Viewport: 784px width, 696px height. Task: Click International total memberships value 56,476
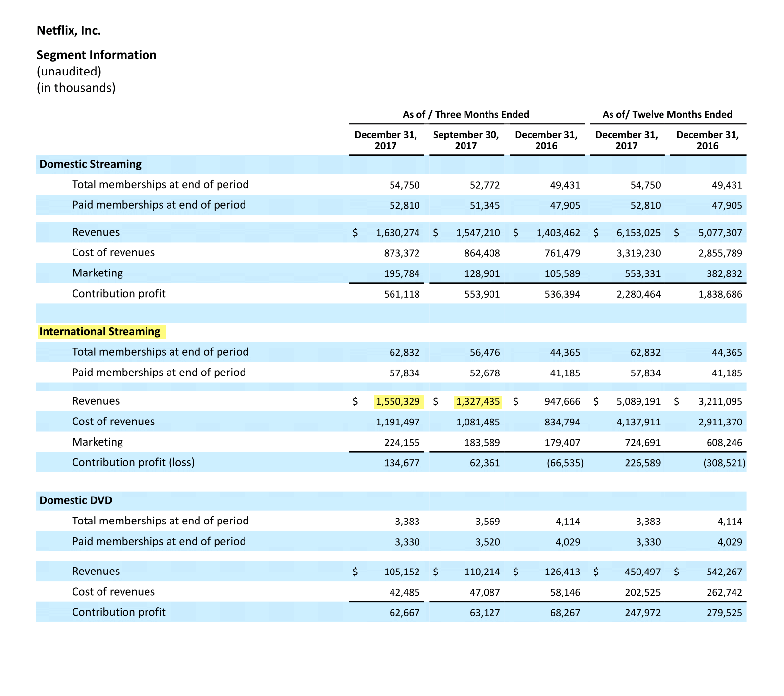tap(485, 353)
